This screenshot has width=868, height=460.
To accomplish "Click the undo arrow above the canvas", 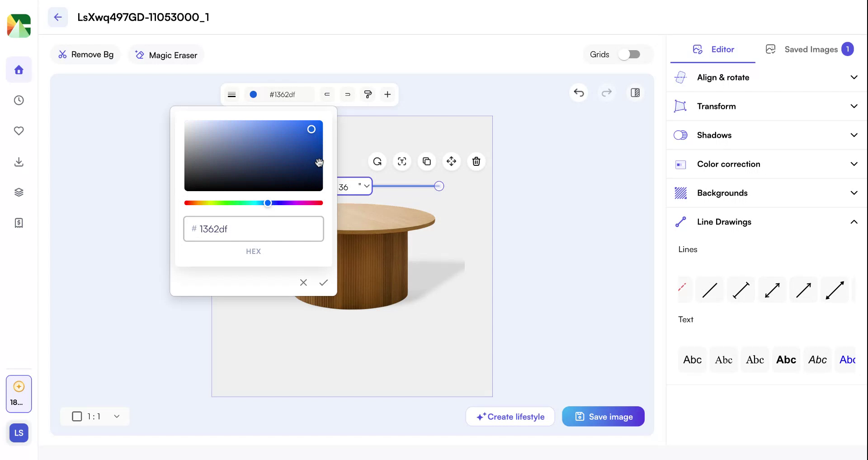I will 579,93.
